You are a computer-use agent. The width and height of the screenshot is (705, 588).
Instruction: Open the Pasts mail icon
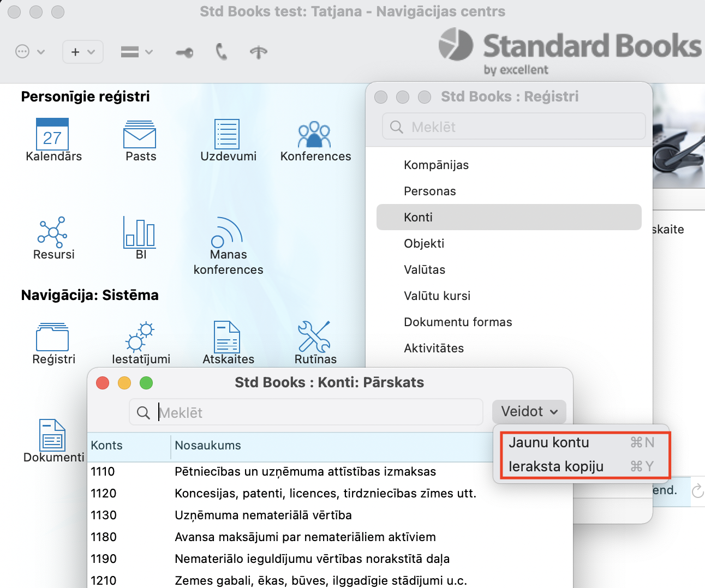140,135
